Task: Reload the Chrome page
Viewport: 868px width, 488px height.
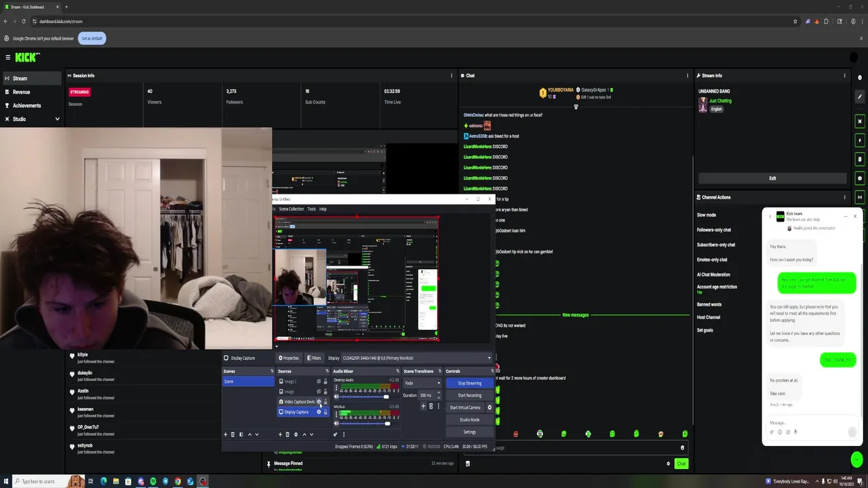Action: (x=24, y=21)
